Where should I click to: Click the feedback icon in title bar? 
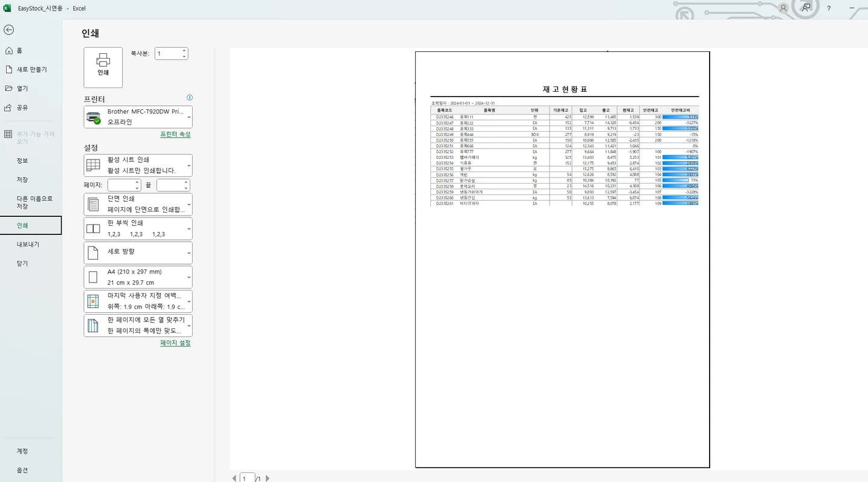(806, 8)
